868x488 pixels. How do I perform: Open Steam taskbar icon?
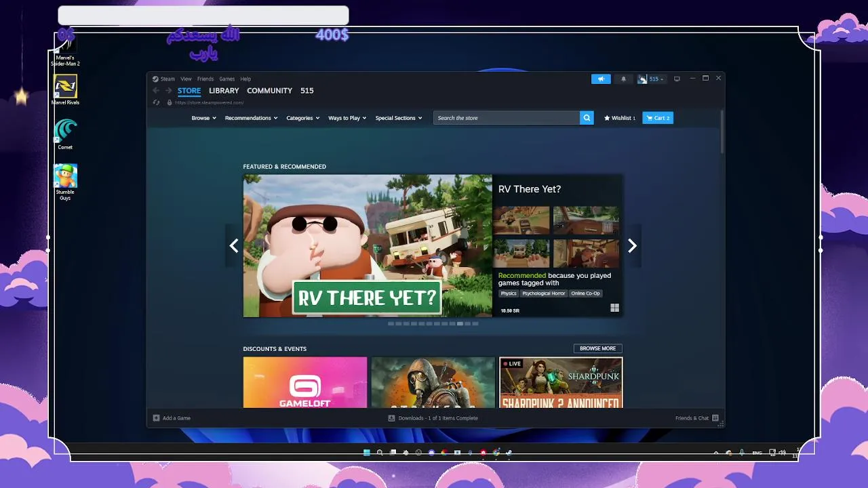509,453
